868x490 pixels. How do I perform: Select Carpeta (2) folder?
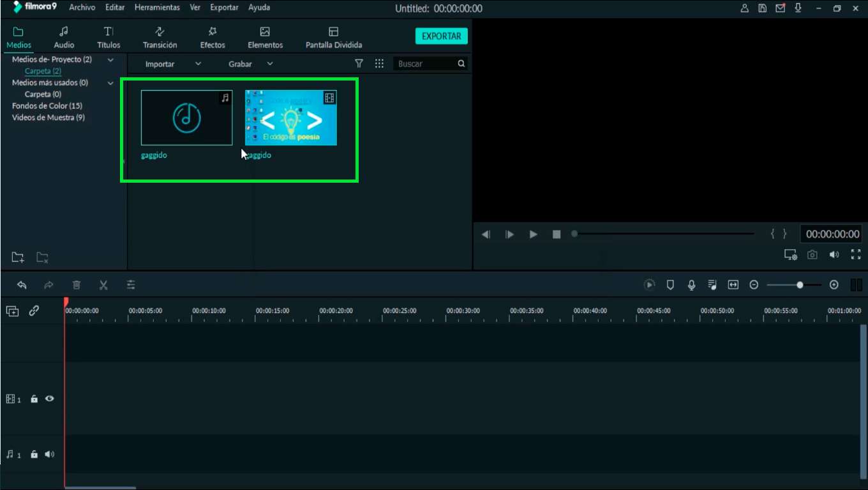43,71
